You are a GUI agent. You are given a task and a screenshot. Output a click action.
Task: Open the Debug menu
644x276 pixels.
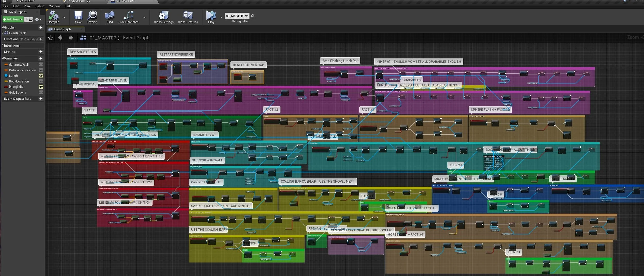pyautogui.click(x=40, y=6)
